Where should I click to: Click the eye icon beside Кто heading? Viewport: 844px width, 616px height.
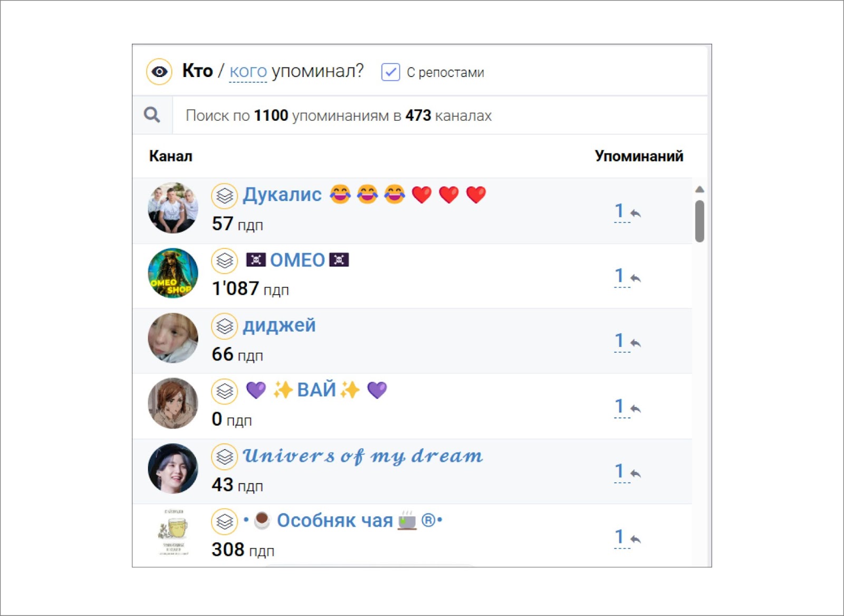159,72
